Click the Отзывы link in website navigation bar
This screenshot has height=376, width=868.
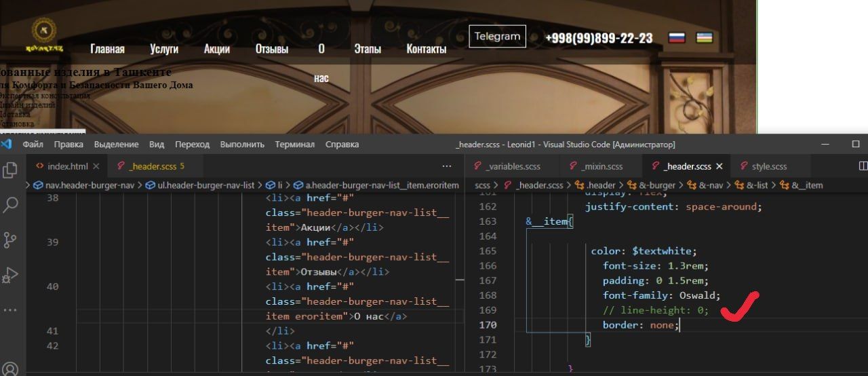pos(272,49)
